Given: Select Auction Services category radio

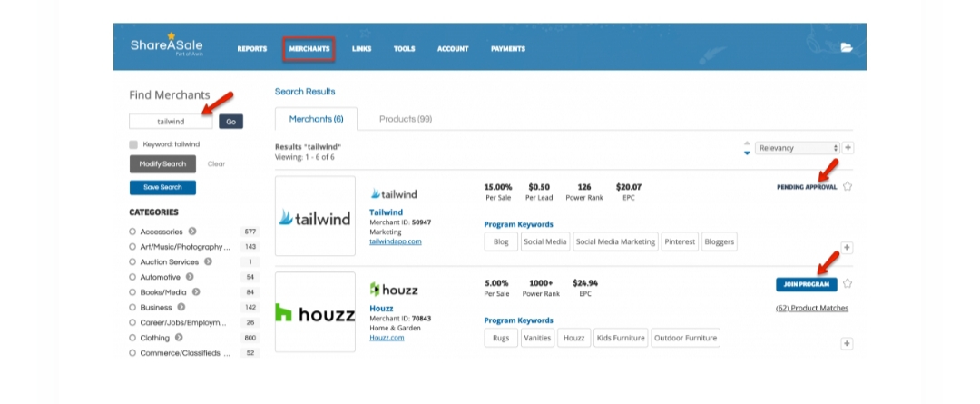Looking at the screenshot, I should [132, 262].
